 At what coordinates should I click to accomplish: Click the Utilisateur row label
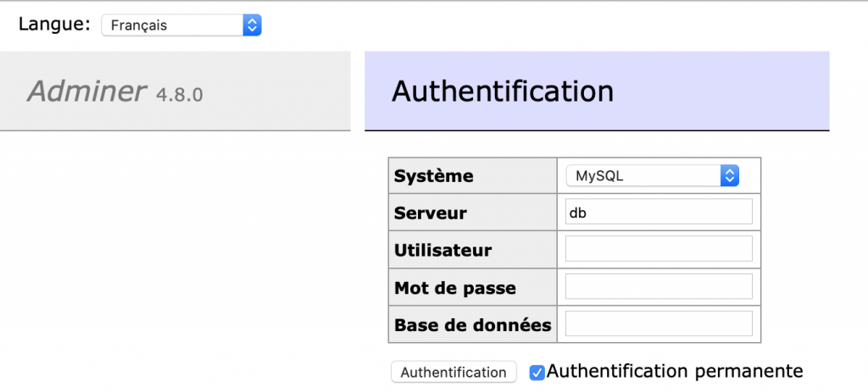443,251
